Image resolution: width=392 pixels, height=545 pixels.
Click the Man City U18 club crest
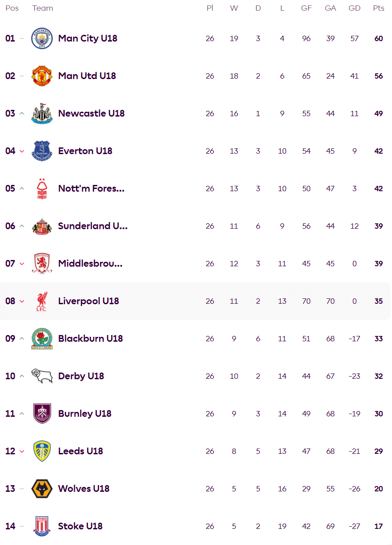[x=42, y=38]
